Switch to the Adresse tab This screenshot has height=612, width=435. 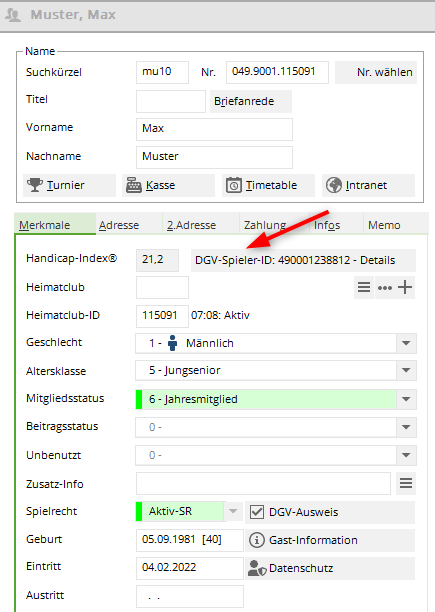pos(119,225)
